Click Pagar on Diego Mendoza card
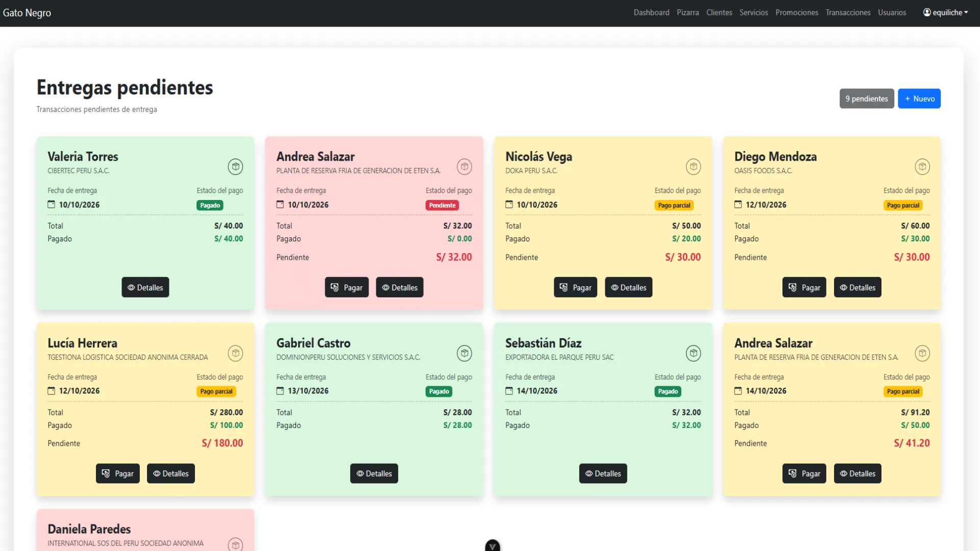 [x=804, y=287]
